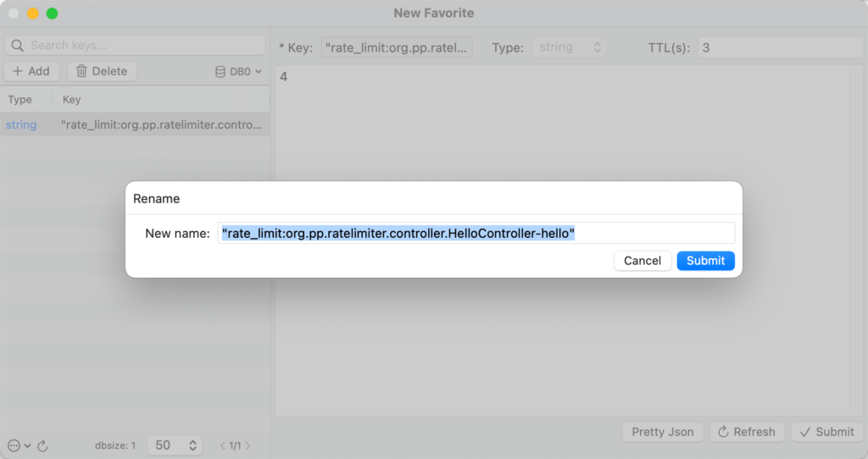Click the refresh icon in the bottom-left status bar
This screenshot has width=868, height=459.
[43, 445]
